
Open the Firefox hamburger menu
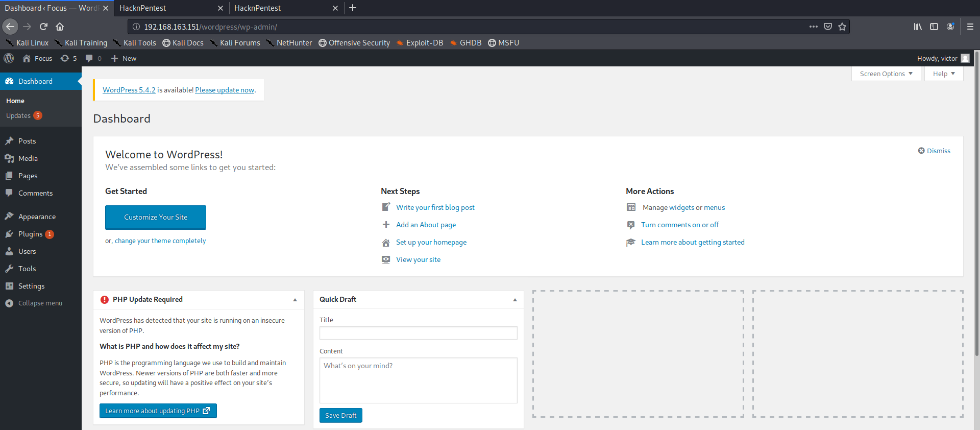(x=970, y=27)
